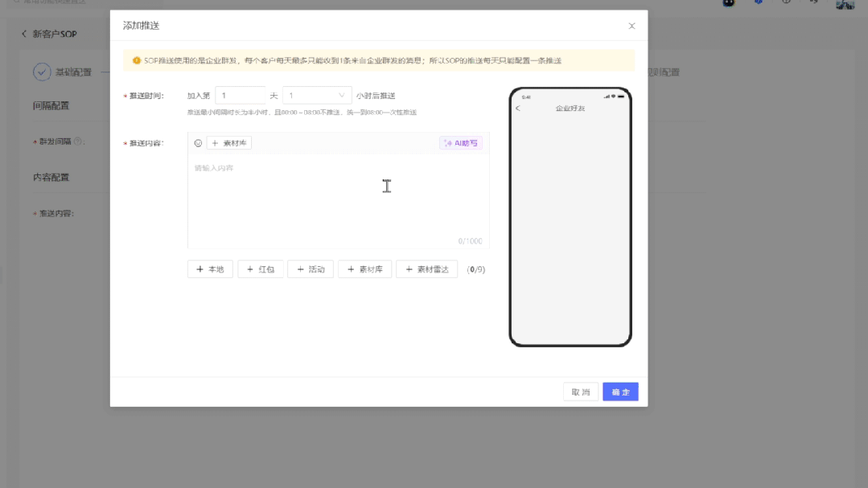This screenshot has height=488, width=868.
Task: Click the 取消 cancel button
Action: pyautogui.click(x=579, y=391)
